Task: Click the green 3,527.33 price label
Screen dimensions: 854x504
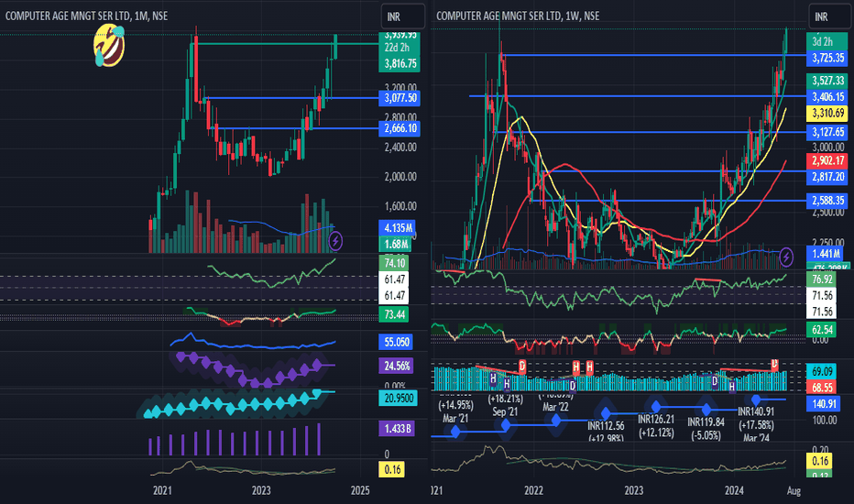Action: coord(827,81)
